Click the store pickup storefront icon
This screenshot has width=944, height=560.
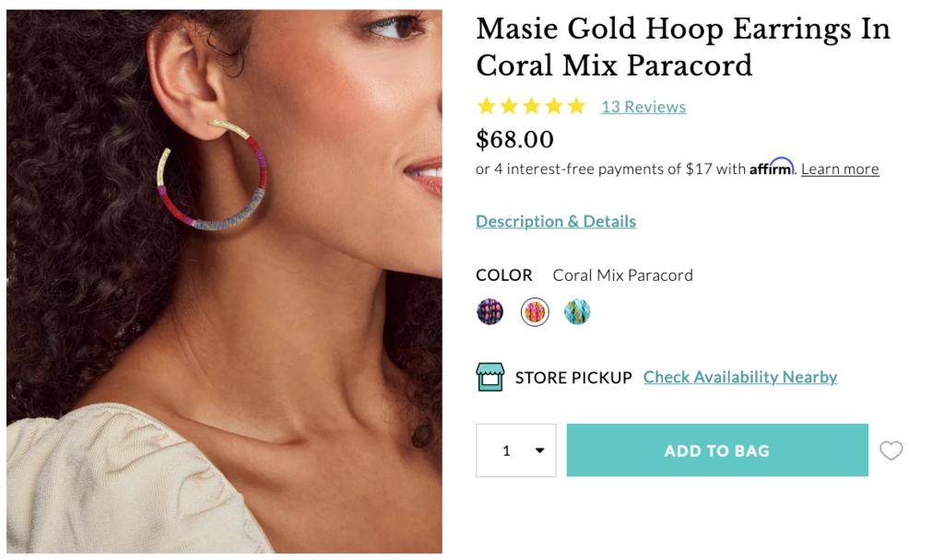coord(490,377)
